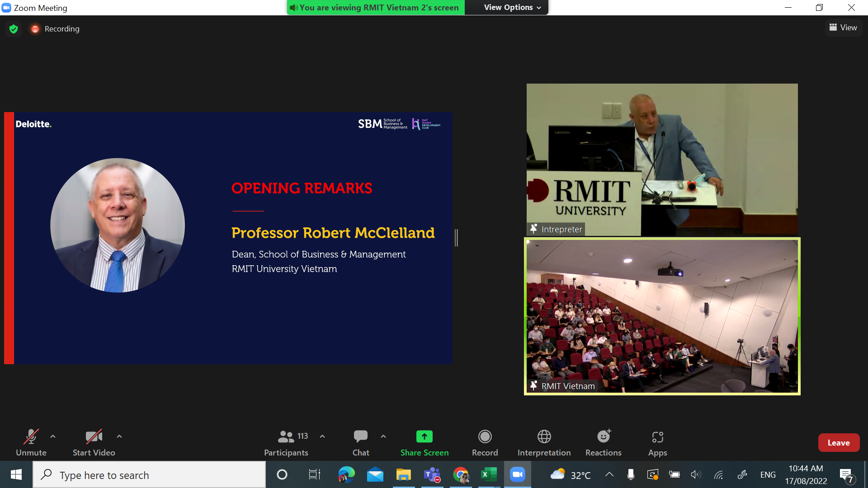Image resolution: width=868 pixels, height=488 pixels.
Task: Open audio options arrow beside Unmute
Action: [x=53, y=436]
